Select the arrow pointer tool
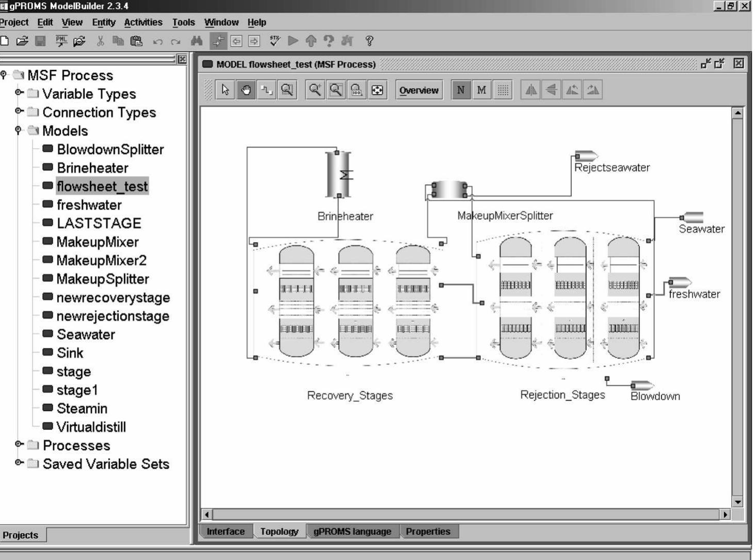Screen dimensions: 755x560 [225, 90]
